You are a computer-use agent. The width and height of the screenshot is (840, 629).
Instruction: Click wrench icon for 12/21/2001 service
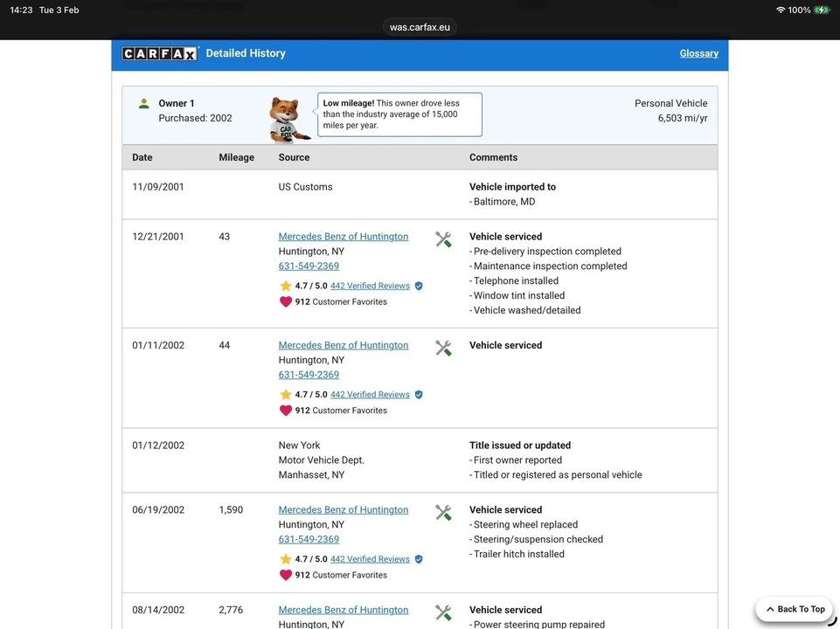(443, 239)
